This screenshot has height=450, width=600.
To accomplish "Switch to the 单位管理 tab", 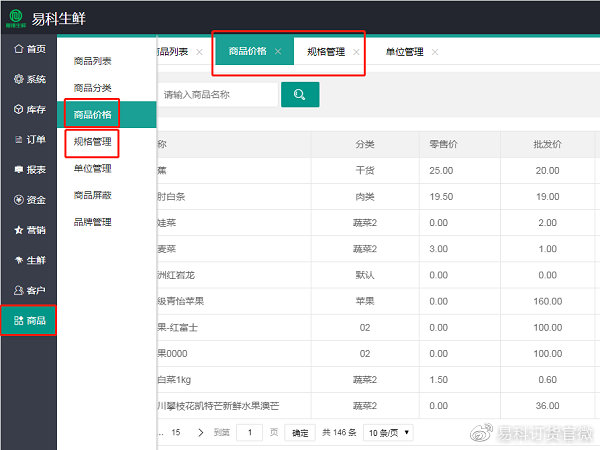I will tap(404, 52).
